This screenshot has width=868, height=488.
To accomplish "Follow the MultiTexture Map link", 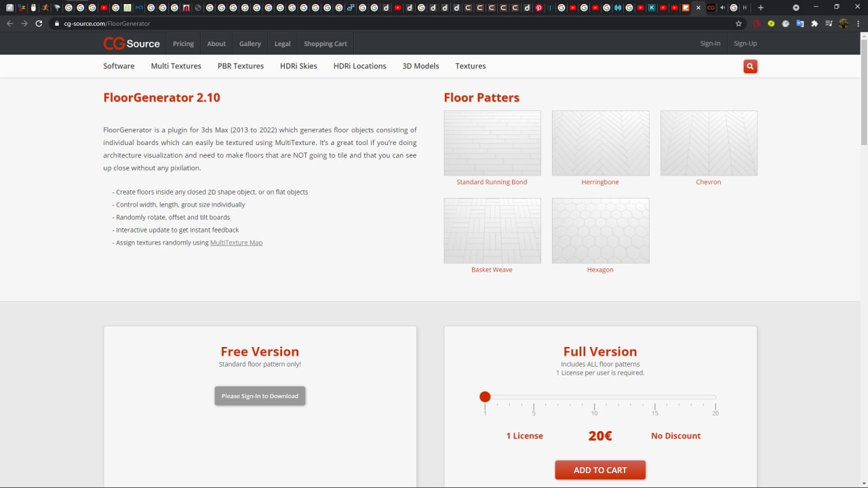I will click(x=237, y=243).
